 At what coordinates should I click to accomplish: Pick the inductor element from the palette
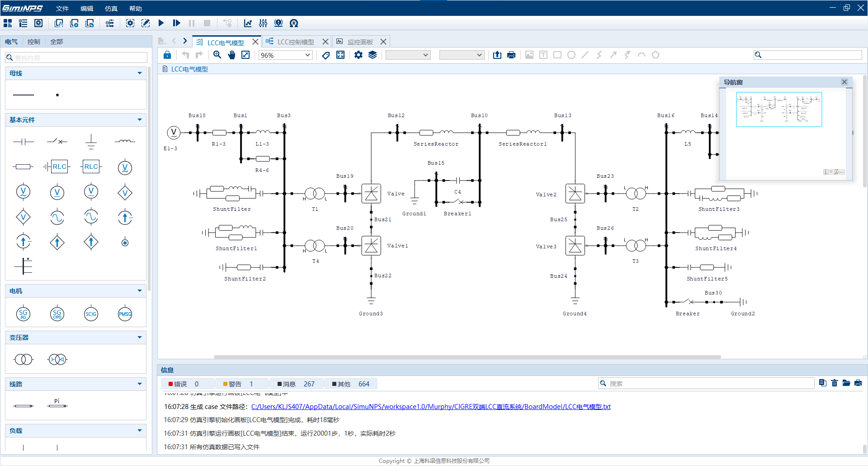click(x=125, y=142)
